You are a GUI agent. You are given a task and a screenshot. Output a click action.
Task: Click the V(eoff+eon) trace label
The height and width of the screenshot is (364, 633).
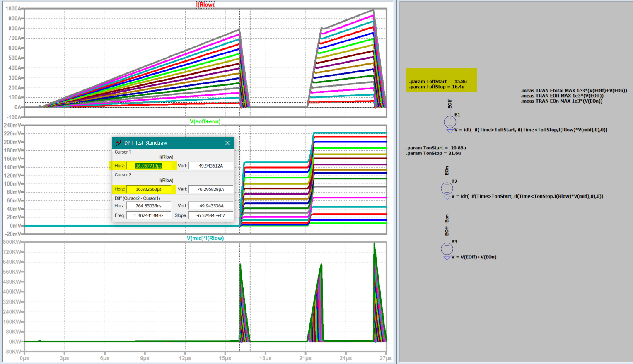click(205, 121)
